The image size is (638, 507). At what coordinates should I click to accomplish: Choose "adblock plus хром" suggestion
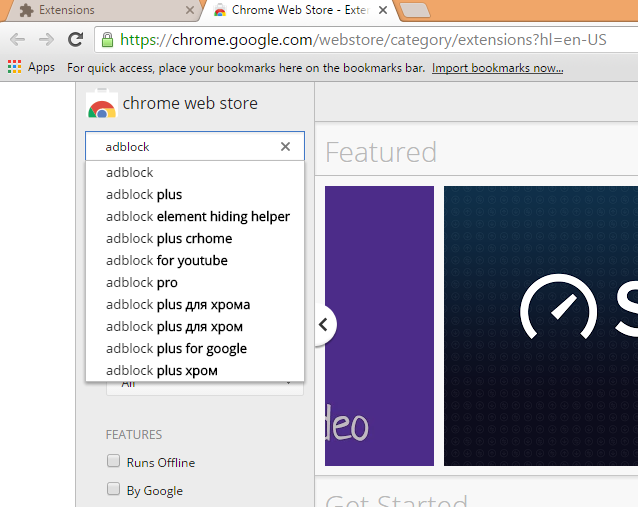195,370
